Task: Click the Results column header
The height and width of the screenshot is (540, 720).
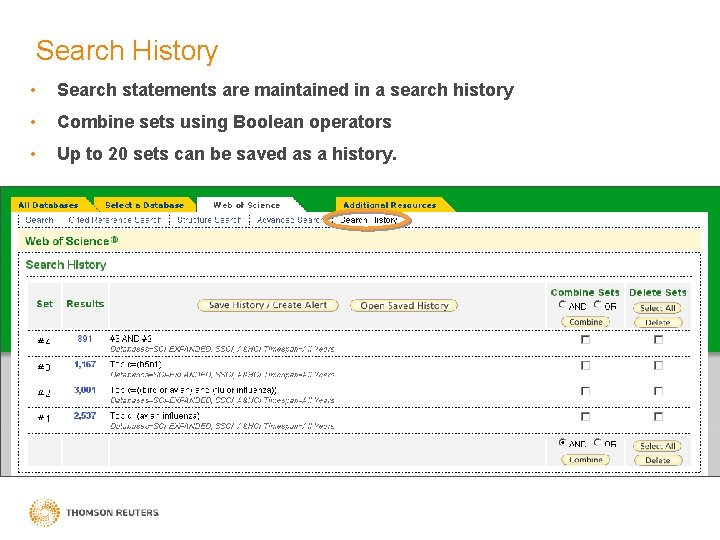Action: (x=85, y=304)
